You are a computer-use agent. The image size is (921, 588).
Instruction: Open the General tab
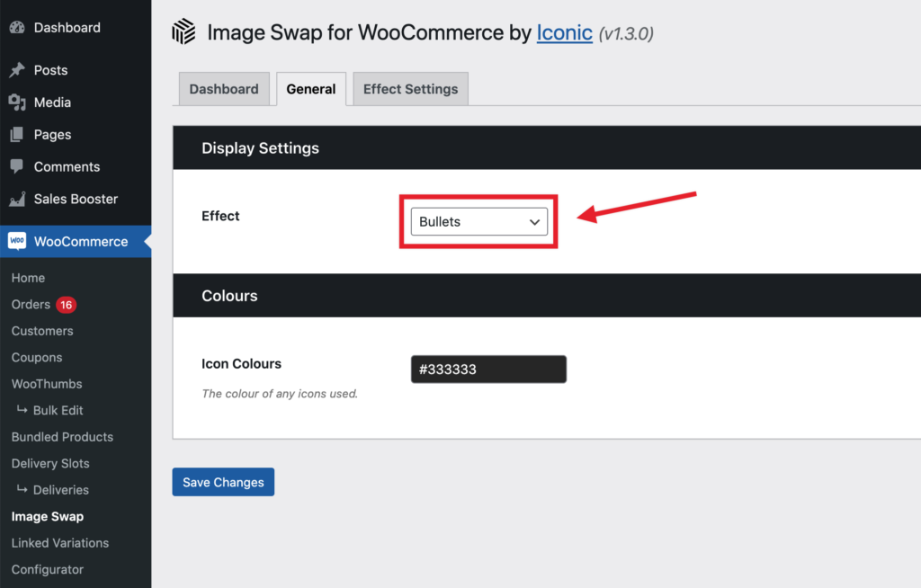pyautogui.click(x=311, y=88)
